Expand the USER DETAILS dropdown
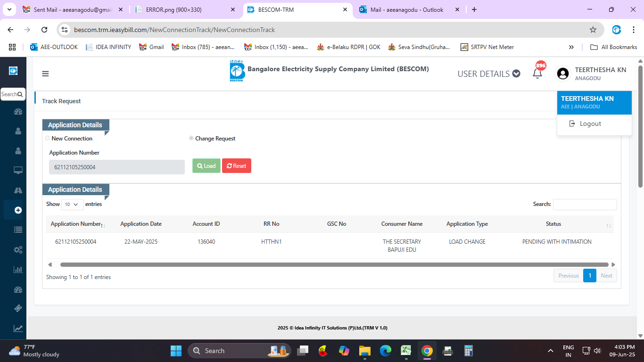Viewport: 644px width, 362px height. point(489,74)
